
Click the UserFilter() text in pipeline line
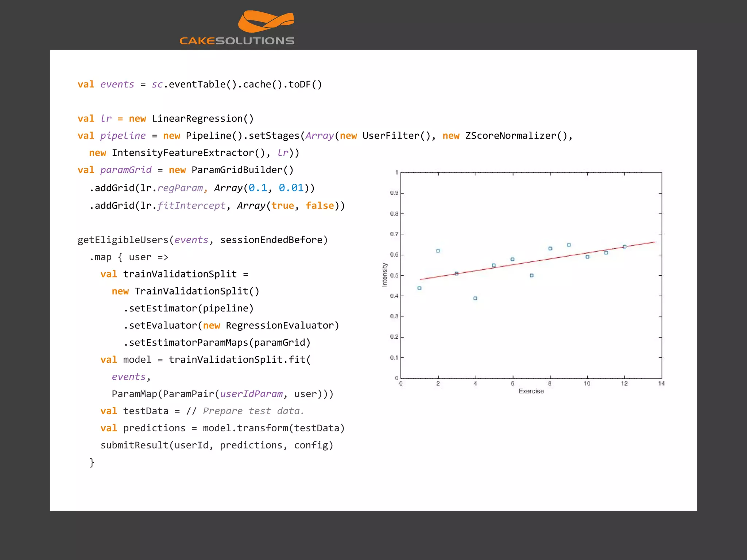click(x=397, y=136)
